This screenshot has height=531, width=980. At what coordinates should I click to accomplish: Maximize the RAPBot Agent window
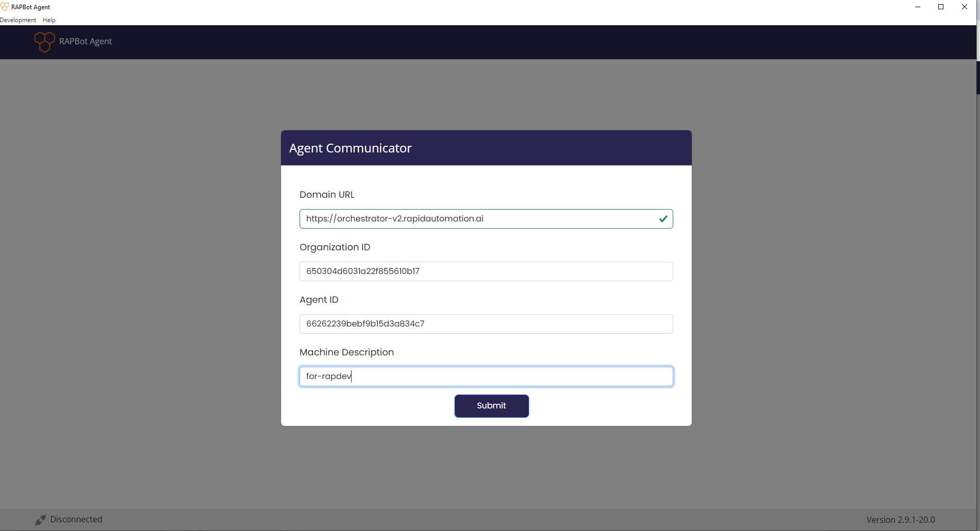(x=941, y=7)
